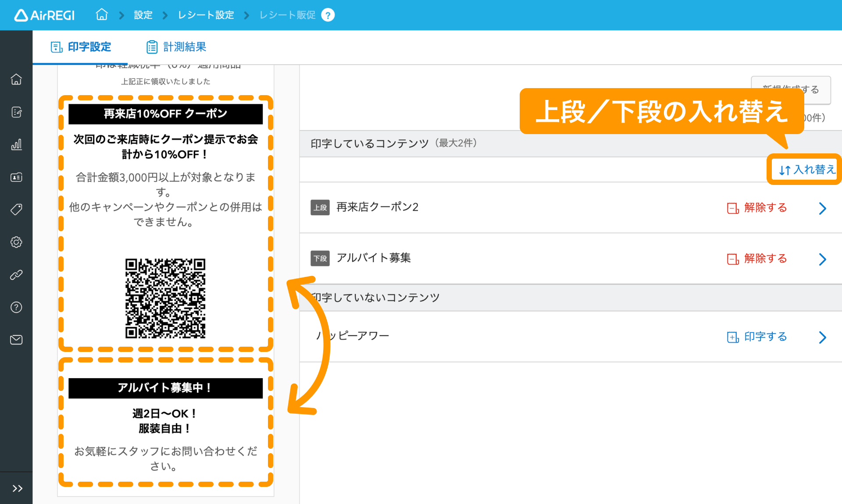This screenshot has height=504, width=842.
Task: Click アルバイト募集中！ preview header
Action: point(165,388)
